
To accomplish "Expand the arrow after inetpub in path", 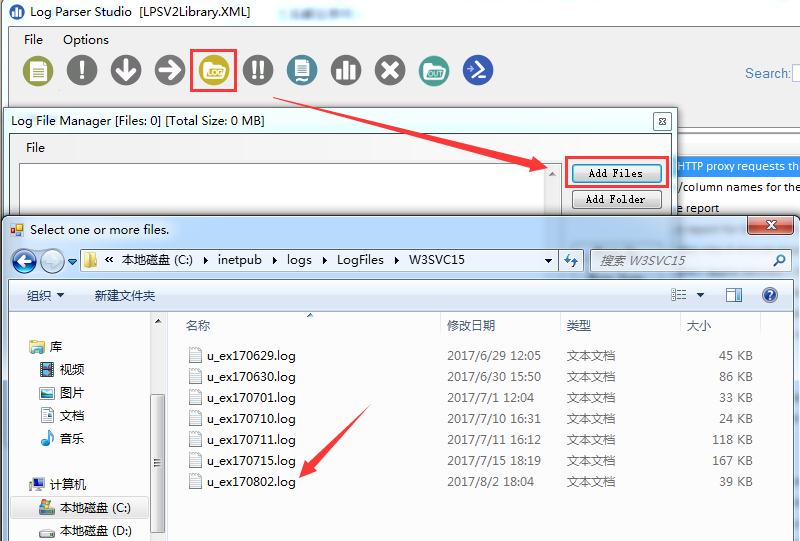I will pos(274,260).
